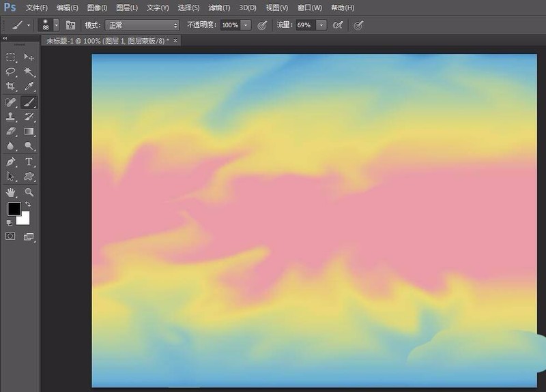Select the Crop tool
The image size is (546, 392).
[x=11, y=87]
